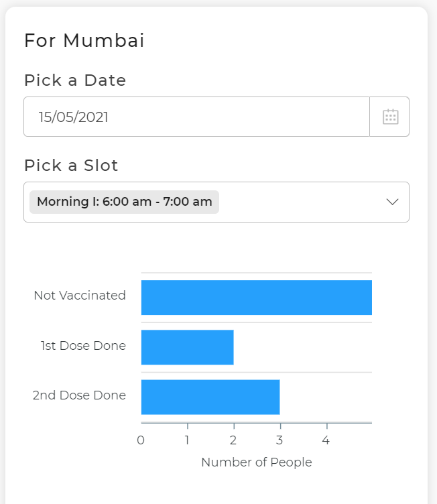Click the 1st Dose Done blue bar

click(187, 347)
